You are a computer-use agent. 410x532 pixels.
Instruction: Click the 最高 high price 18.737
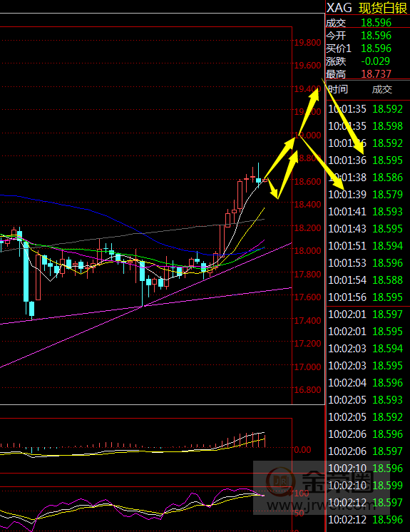(x=376, y=74)
